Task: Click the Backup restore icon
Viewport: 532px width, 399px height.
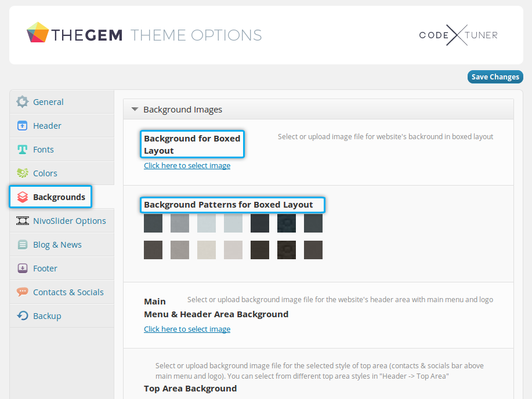Action: click(x=23, y=316)
